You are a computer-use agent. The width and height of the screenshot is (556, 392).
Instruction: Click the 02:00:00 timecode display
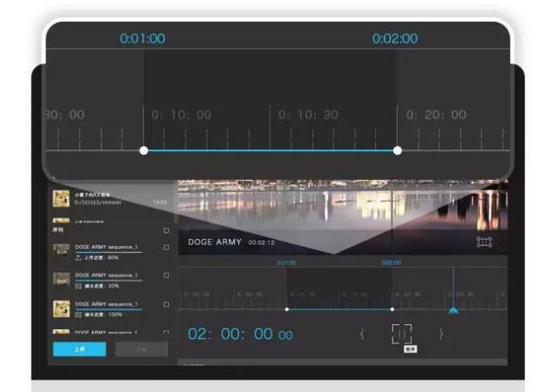click(x=240, y=335)
